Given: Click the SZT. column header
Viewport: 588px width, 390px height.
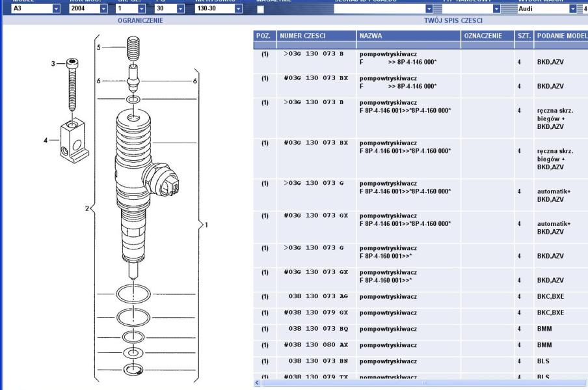Looking at the screenshot, I should (524, 36).
